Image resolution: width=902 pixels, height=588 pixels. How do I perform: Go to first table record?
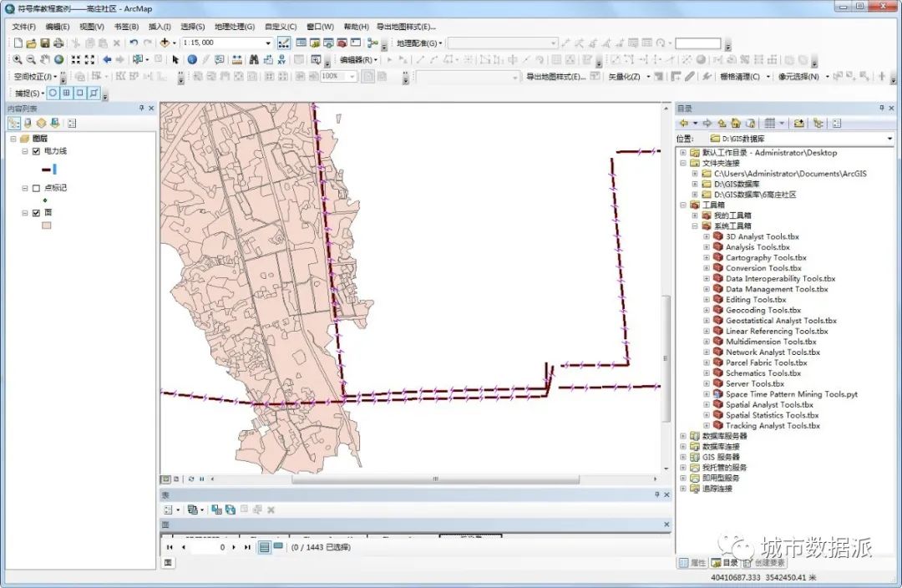(169, 547)
